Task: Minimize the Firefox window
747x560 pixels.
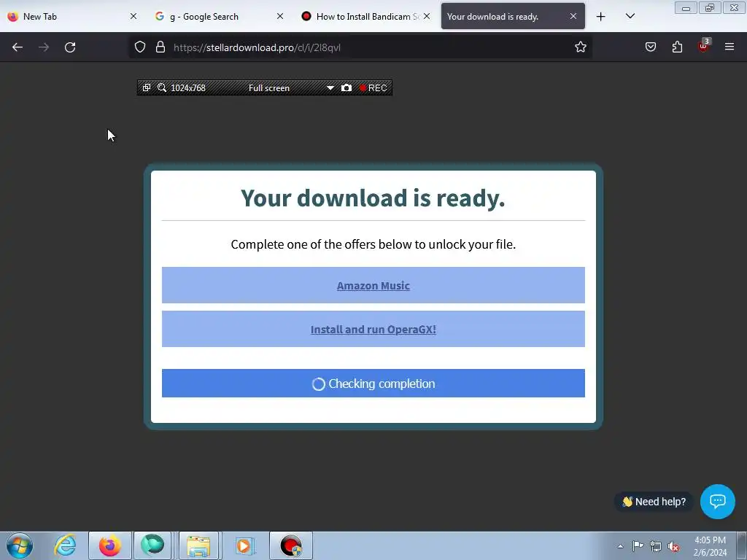Action: (x=686, y=8)
